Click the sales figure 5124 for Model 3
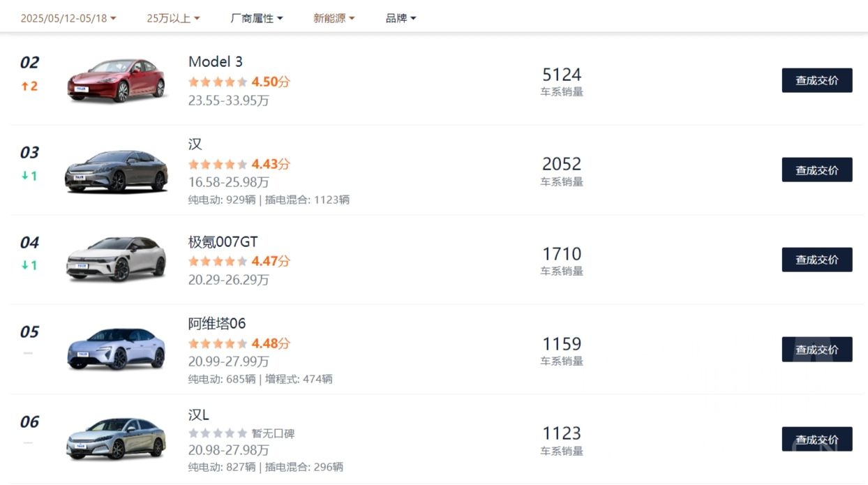The height and width of the screenshot is (485, 868). click(x=561, y=74)
